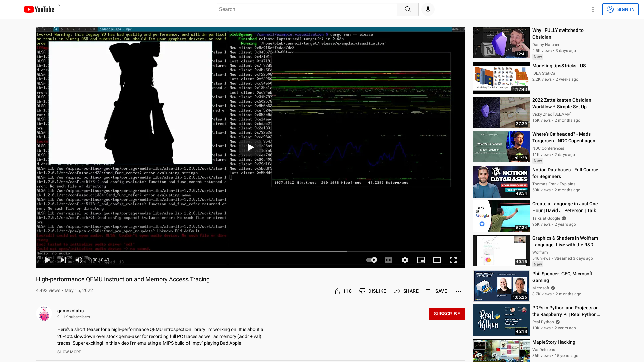Click VasDeferens channel name
The width and height of the screenshot is (644, 362).
click(543, 350)
